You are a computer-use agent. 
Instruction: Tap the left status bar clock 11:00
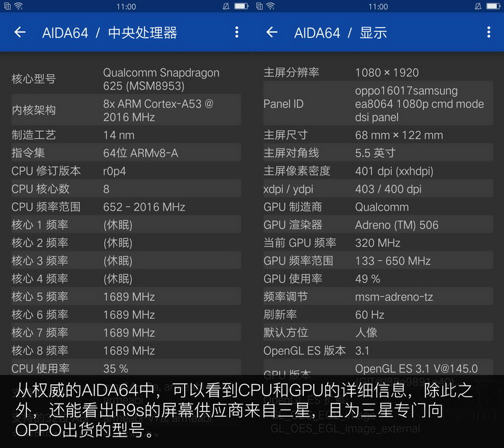[x=126, y=7]
